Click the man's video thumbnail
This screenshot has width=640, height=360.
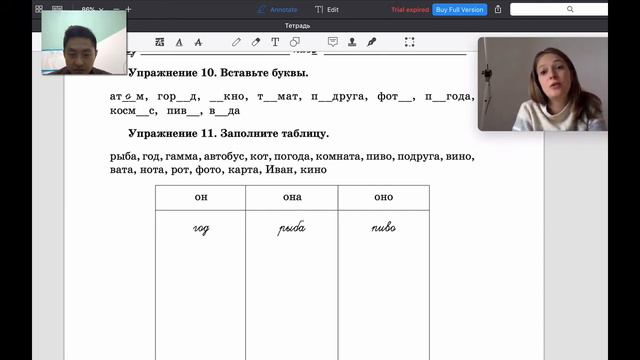click(x=84, y=42)
